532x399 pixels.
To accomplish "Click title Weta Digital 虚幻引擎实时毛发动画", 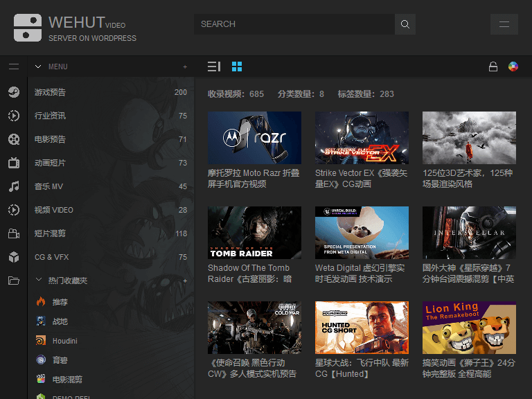I will pyautogui.click(x=360, y=274).
